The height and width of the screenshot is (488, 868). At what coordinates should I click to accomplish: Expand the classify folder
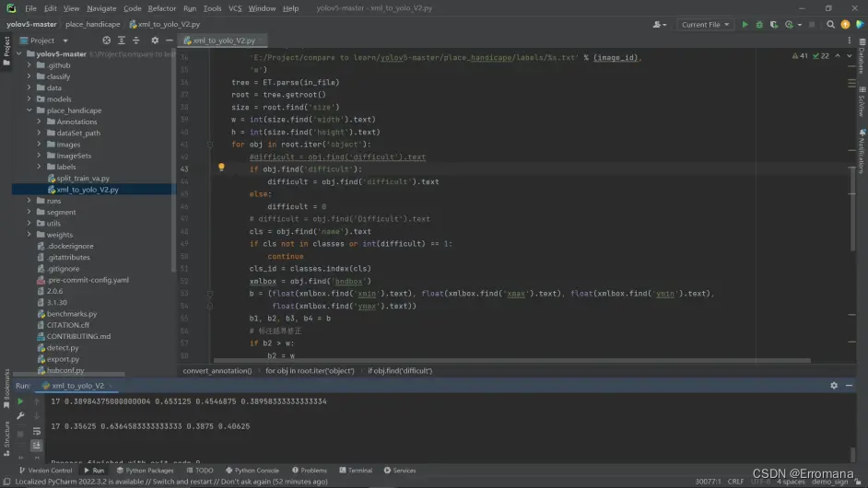click(x=29, y=76)
